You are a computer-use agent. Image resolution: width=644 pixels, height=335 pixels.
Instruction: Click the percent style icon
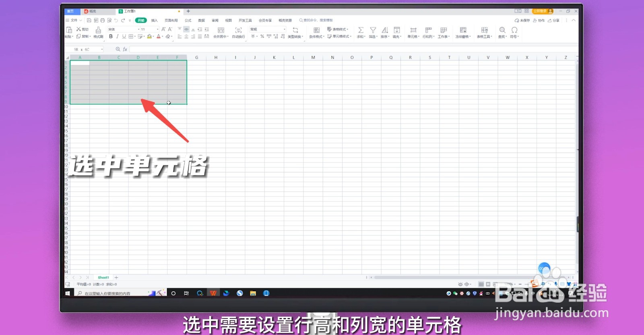click(262, 36)
